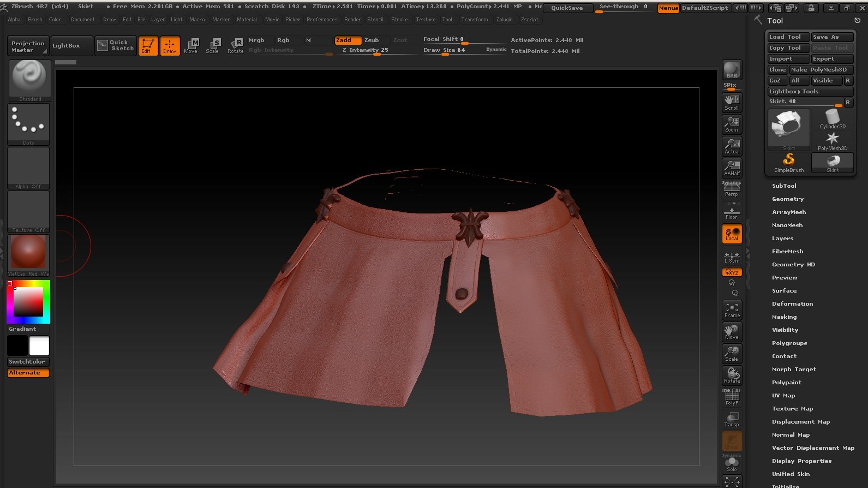868x488 pixels.
Task: Toggle the Mrgb paint mode
Action: [261, 40]
